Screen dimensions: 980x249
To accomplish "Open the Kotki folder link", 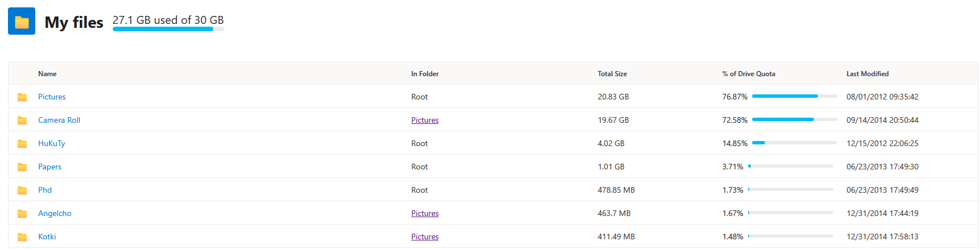I will tap(47, 237).
